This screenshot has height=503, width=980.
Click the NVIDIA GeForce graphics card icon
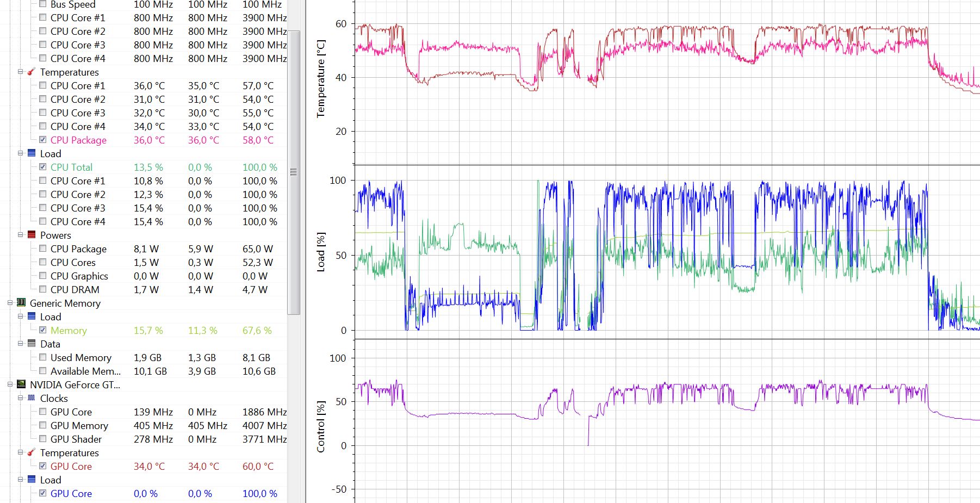click(x=21, y=384)
